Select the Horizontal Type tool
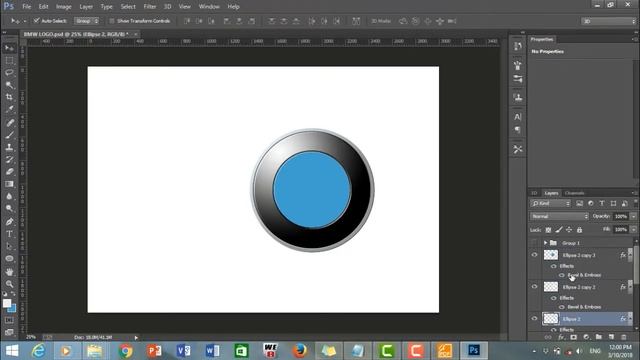The image size is (640, 360). pos(9,234)
